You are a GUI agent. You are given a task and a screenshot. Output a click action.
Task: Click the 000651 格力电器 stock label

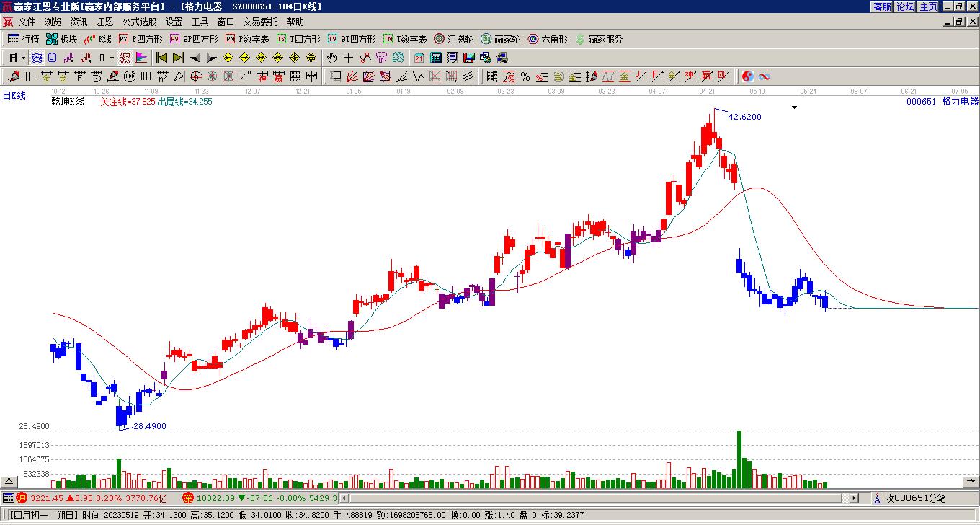(943, 102)
